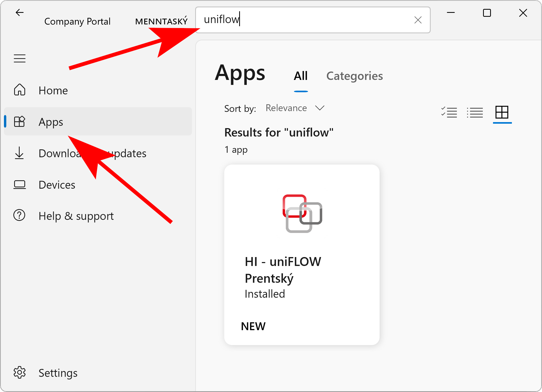Click the Settings gear icon
The height and width of the screenshot is (392, 542).
20,373
